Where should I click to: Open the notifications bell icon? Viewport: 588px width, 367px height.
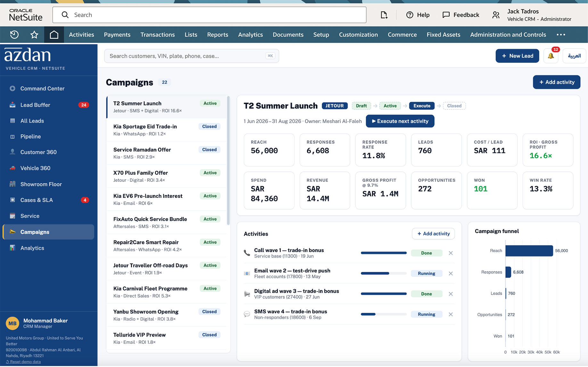pos(551,56)
